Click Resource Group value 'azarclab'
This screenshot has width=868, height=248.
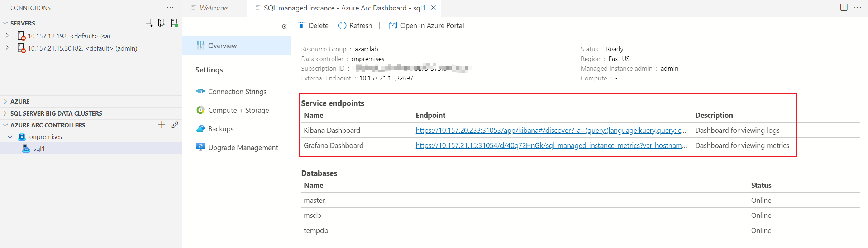tap(366, 49)
